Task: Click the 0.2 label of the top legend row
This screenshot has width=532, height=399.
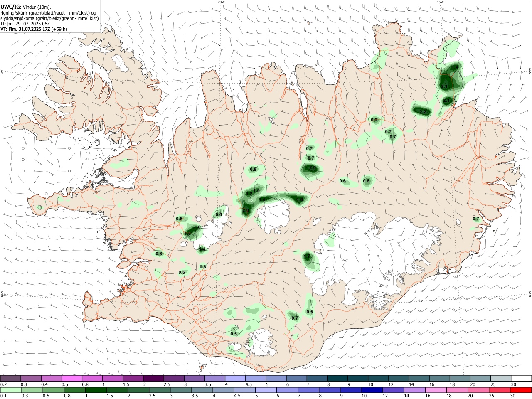Action: 3,384
